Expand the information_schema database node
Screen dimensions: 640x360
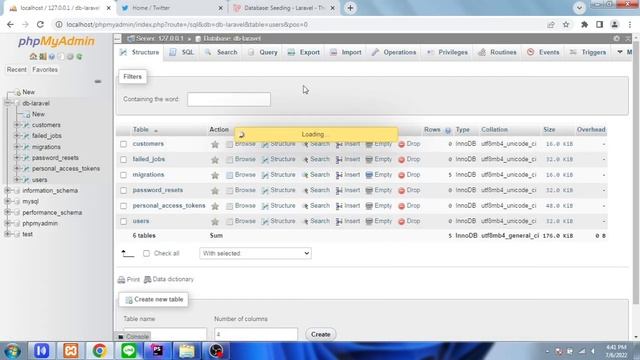[7, 191]
